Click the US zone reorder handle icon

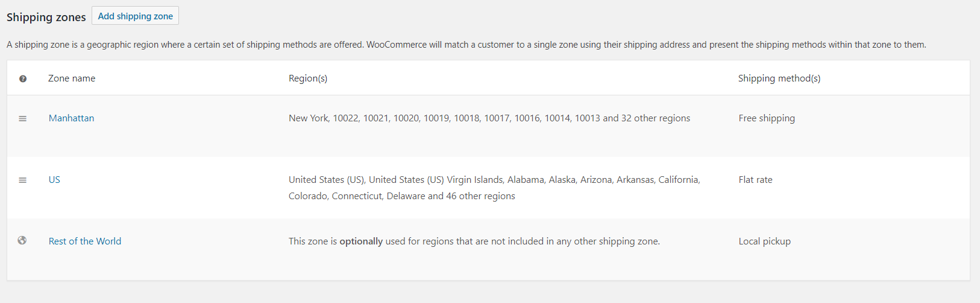(x=23, y=180)
